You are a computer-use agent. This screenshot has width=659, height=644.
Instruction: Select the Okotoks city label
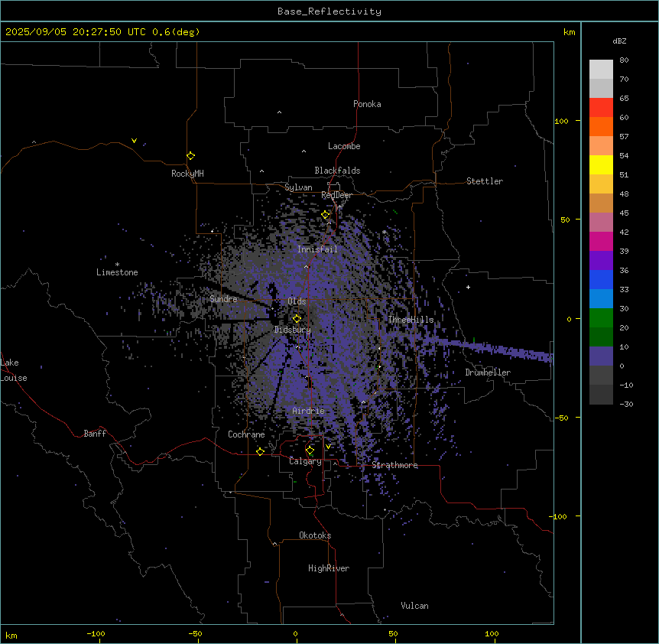315,535
